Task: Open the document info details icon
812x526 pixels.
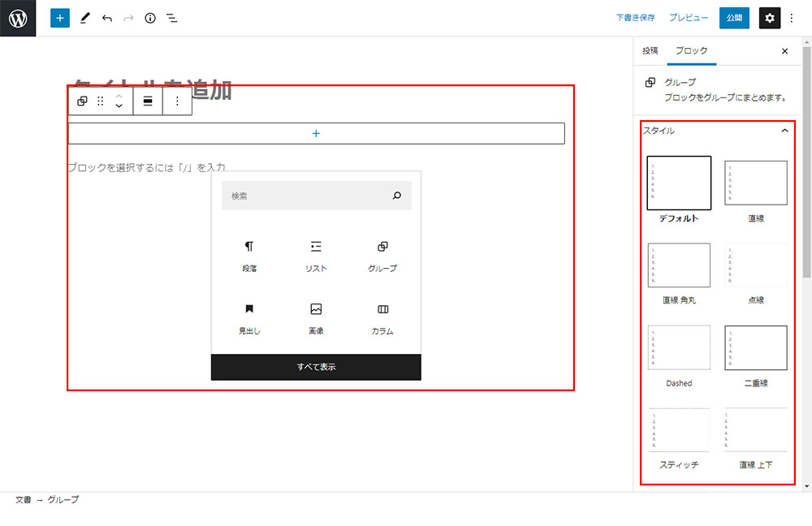Action: point(150,18)
